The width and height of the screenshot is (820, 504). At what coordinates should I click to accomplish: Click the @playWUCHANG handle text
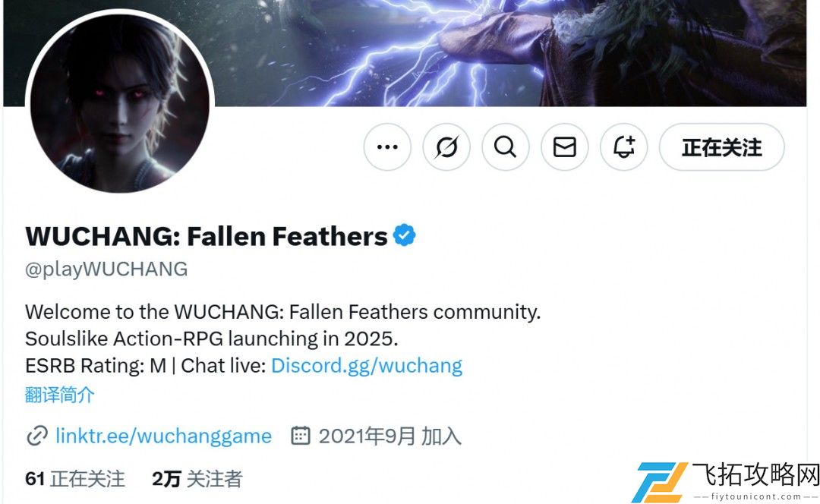coord(106,269)
